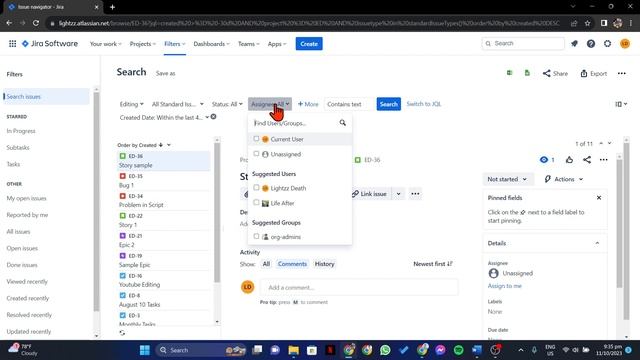Click the Find Users/Groups search field

pyautogui.click(x=300, y=123)
